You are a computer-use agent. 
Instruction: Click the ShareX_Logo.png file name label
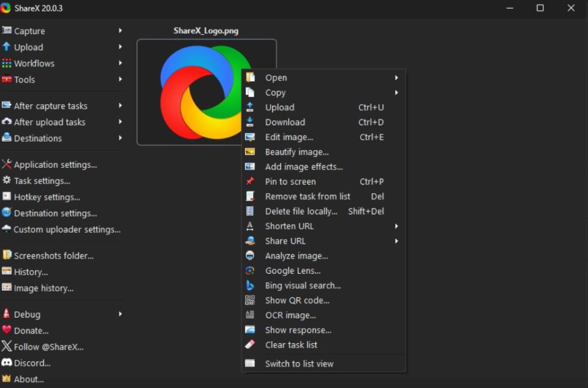click(x=206, y=31)
